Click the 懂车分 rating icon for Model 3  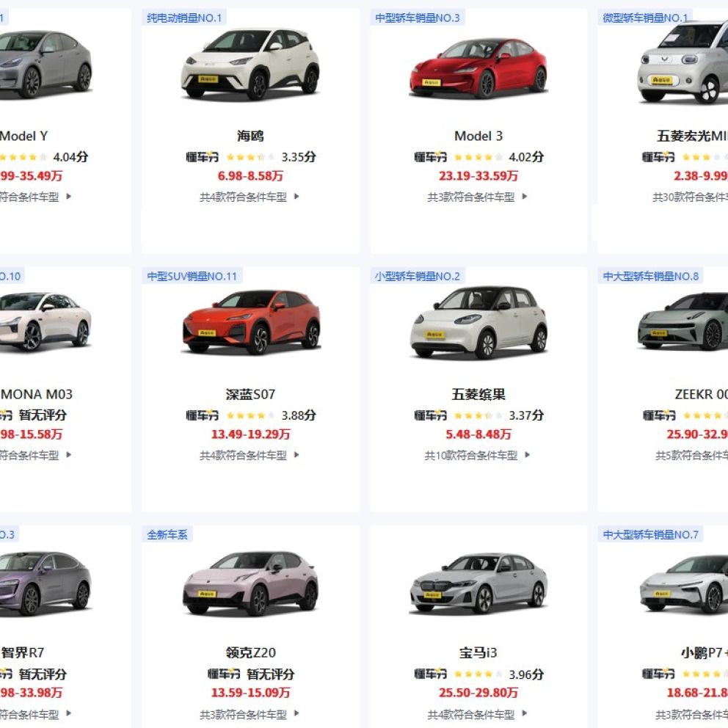[x=430, y=157]
